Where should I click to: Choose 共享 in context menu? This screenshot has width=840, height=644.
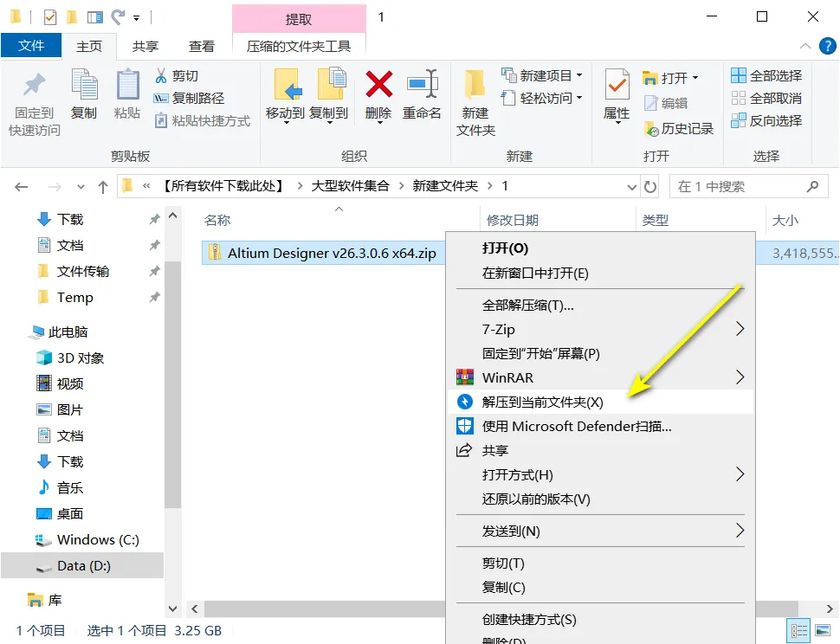coord(600,450)
